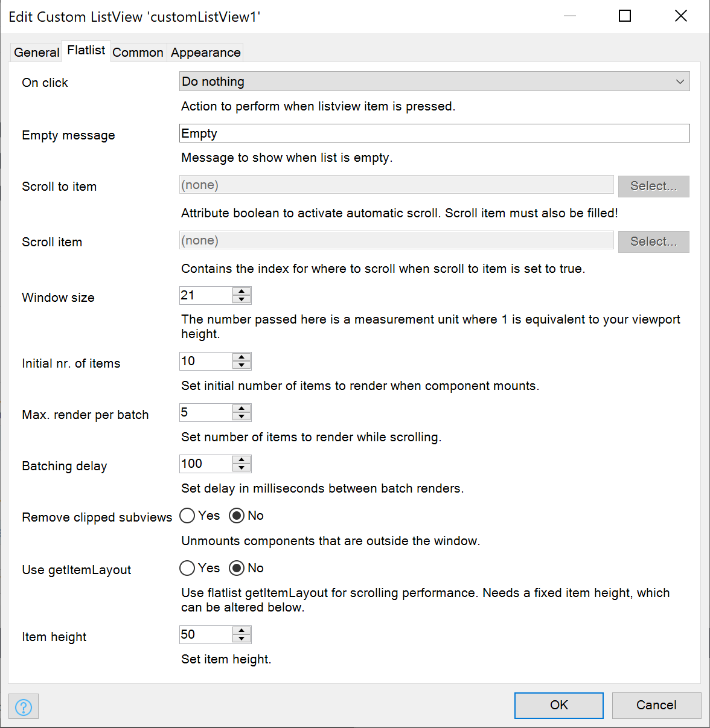Go to the Common tab

coord(138,53)
